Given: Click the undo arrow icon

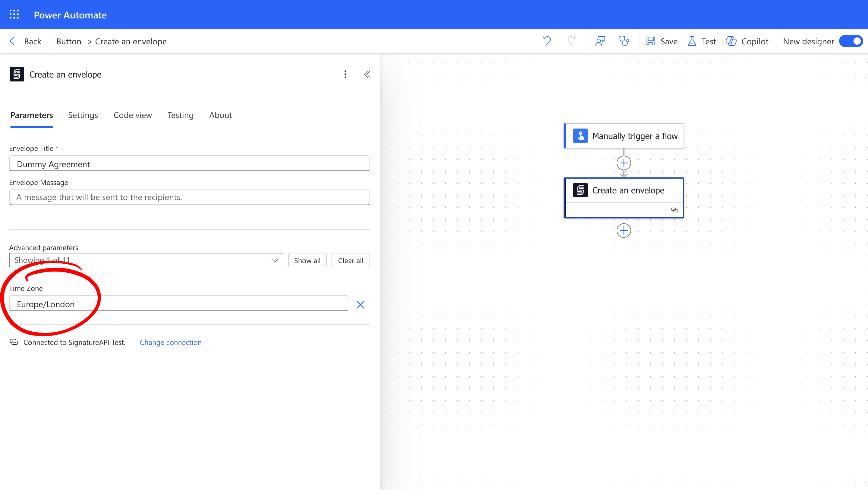Looking at the screenshot, I should pyautogui.click(x=547, y=41).
